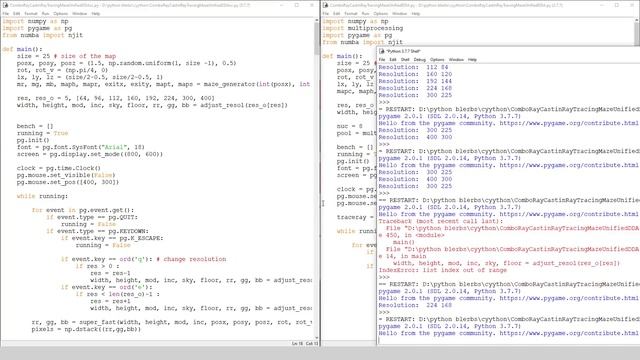Open Help menu in Python Shell window
The height and width of the screenshot is (360, 640).
point(472,60)
